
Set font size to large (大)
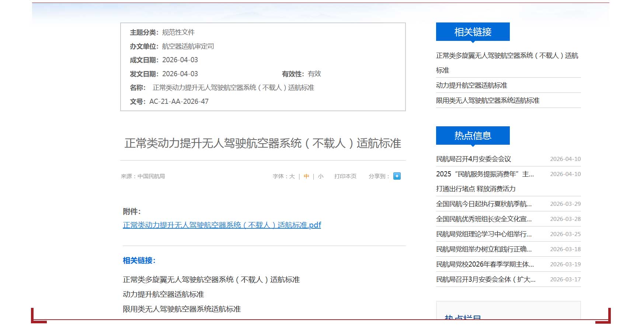pyautogui.click(x=292, y=176)
